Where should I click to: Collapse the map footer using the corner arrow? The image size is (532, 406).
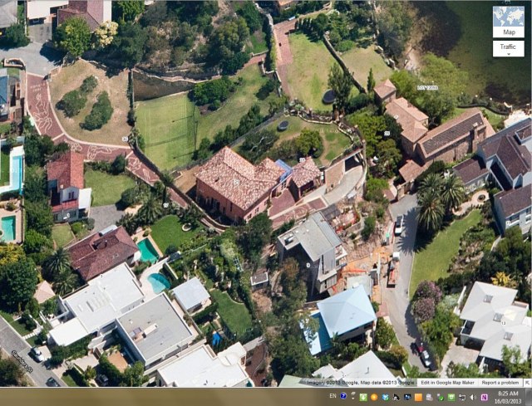click(x=527, y=382)
